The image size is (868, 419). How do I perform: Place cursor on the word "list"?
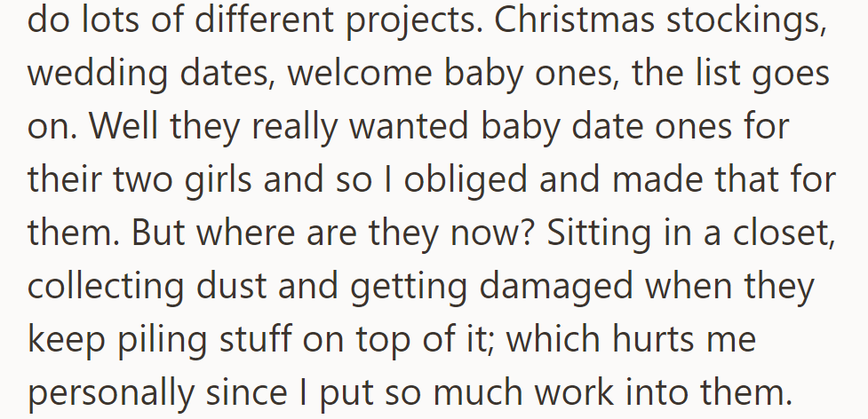[x=692, y=73]
